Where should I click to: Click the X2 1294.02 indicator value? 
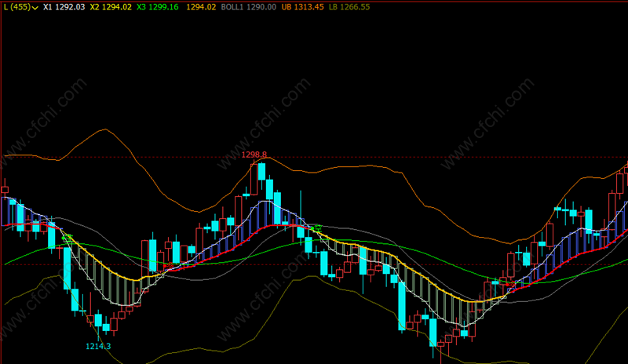111,7
